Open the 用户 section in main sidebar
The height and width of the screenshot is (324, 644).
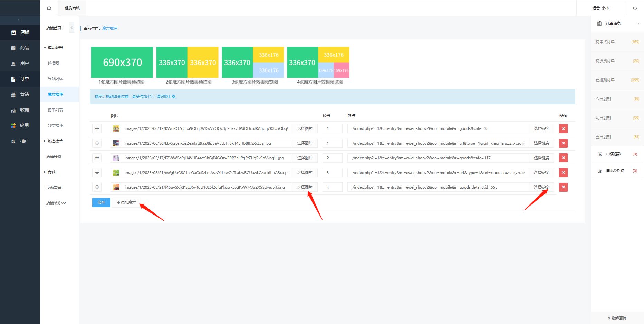tap(20, 63)
